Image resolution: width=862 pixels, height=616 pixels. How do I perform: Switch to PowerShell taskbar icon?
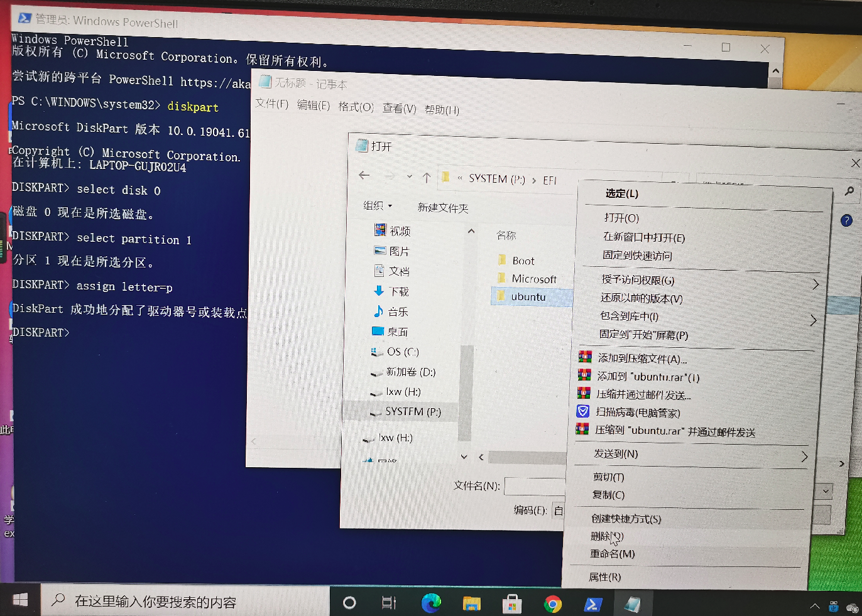tap(593, 605)
